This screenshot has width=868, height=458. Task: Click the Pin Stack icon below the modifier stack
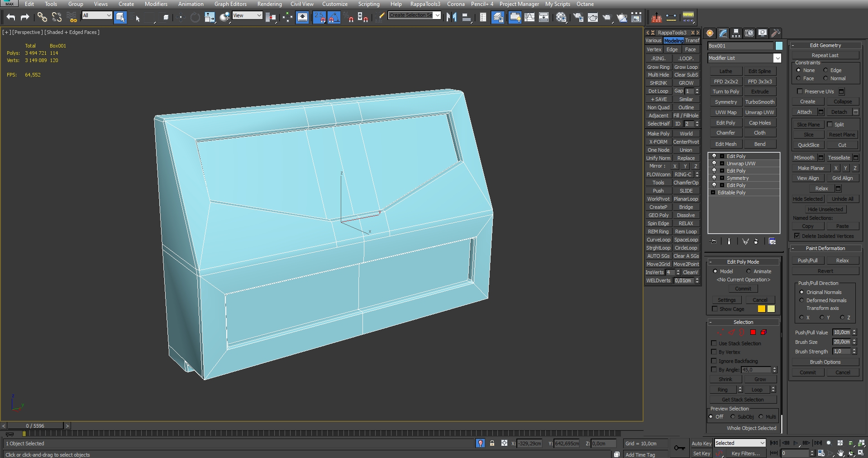pyautogui.click(x=714, y=241)
